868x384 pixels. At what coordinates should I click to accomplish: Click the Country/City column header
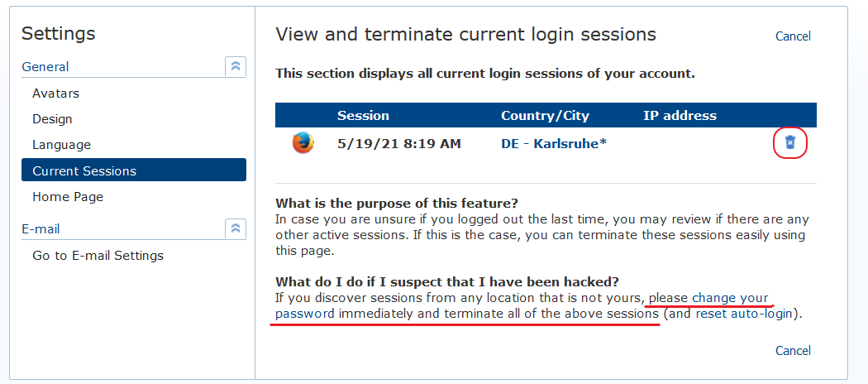coord(545,116)
